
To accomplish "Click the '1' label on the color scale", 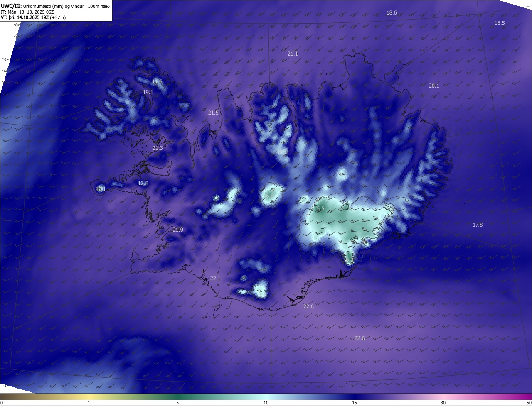I will coord(89,403).
